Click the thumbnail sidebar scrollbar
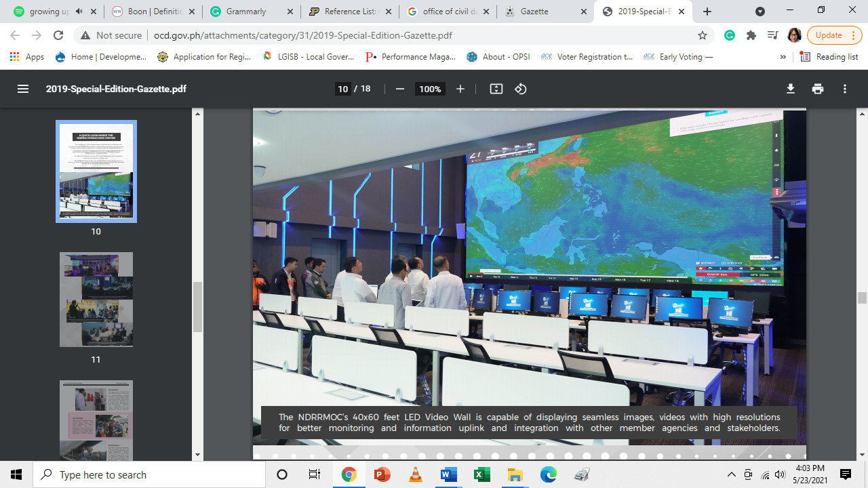868x488 pixels. coord(198,307)
